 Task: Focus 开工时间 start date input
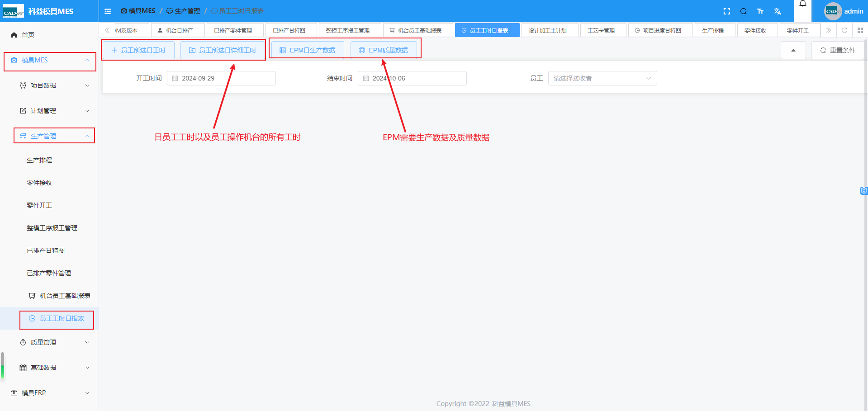221,78
